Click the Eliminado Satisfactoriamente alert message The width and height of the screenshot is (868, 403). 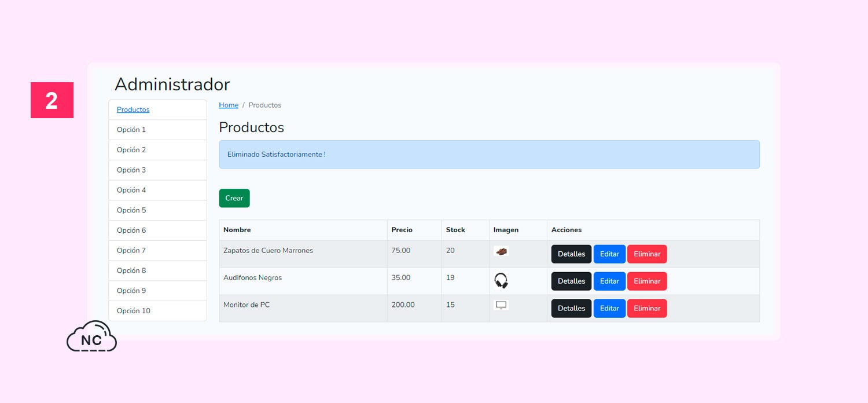tap(489, 155)
